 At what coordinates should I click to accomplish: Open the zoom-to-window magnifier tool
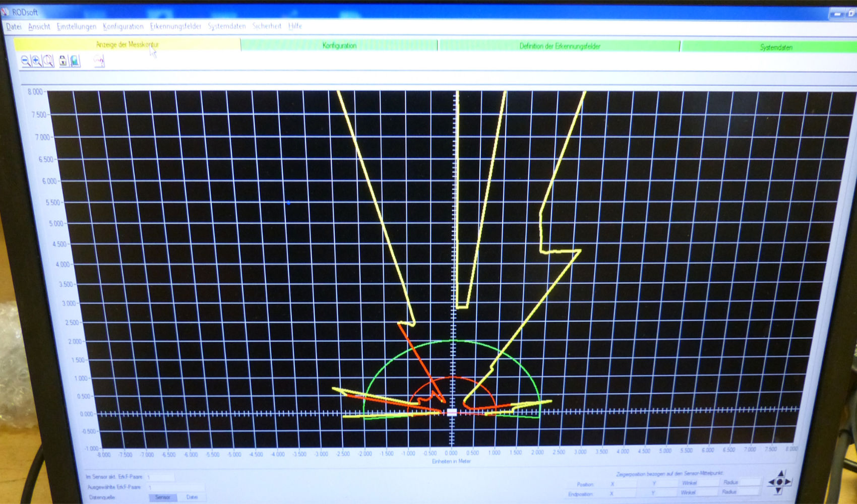(48, 60)
